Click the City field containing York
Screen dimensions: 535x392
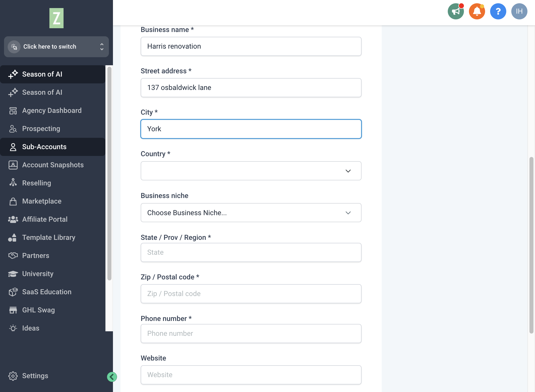coord(251,129)
